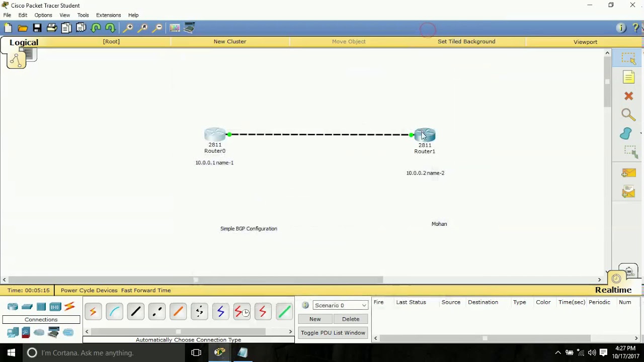Open the View menu

tap(65, 15)
